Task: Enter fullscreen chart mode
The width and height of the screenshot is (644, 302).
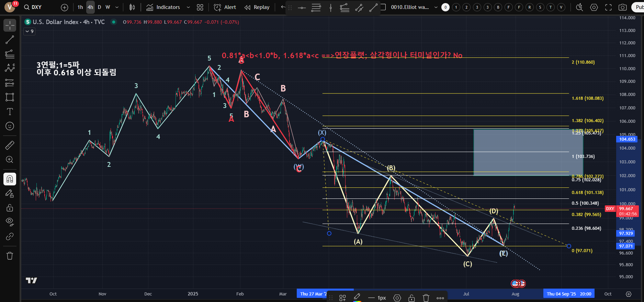Action: pyautogui.click(x=608, y=7)
